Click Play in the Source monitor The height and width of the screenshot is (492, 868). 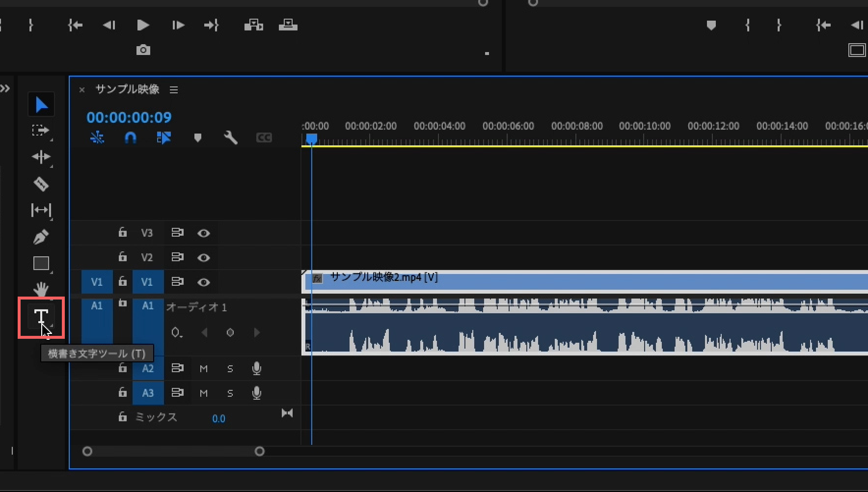tap(143, 25)
